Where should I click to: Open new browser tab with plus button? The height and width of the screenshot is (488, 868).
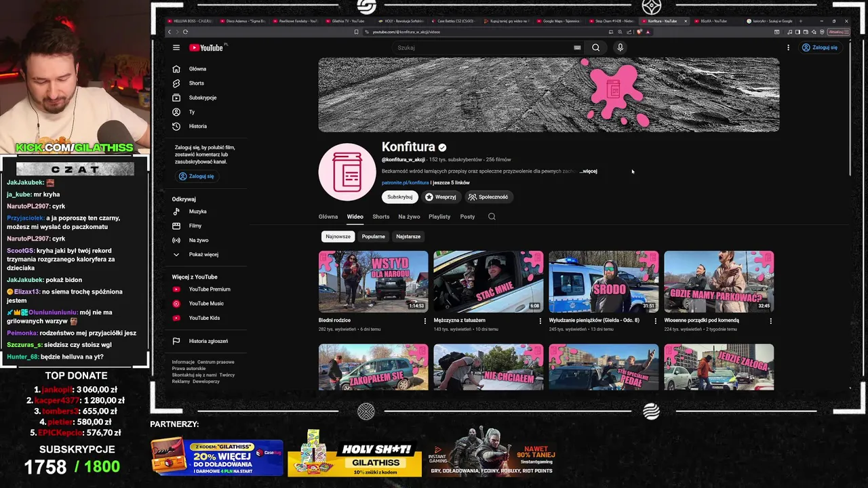tap(801, 21)
